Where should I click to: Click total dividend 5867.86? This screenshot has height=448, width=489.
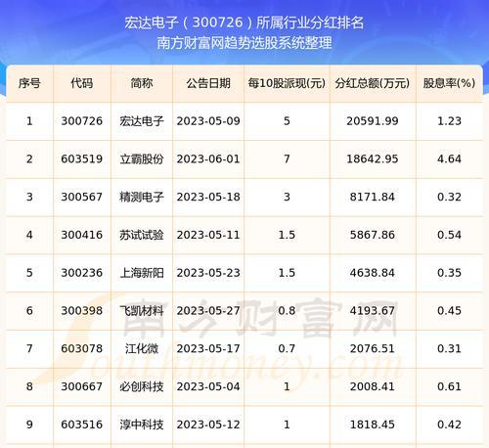click(373, 235)
